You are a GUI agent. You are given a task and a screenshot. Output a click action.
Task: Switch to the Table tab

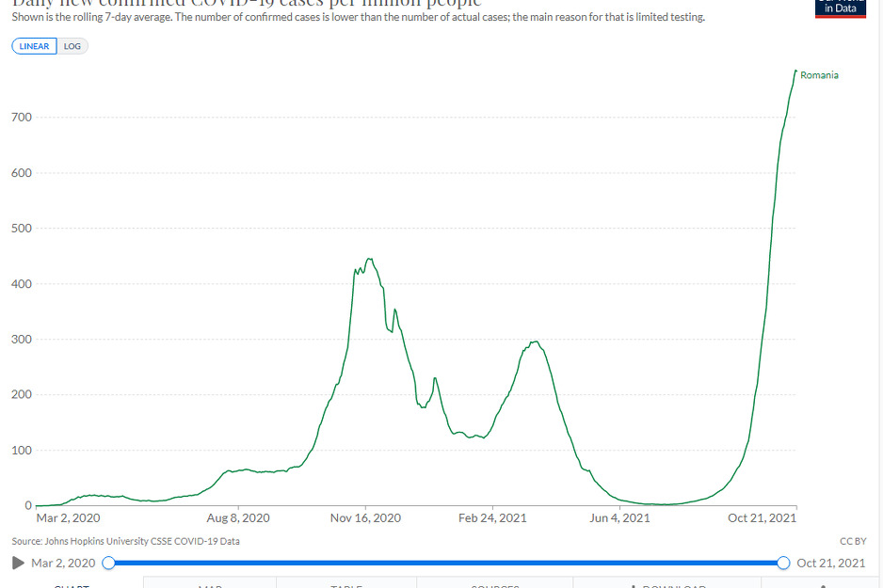[x=345, y=583]
